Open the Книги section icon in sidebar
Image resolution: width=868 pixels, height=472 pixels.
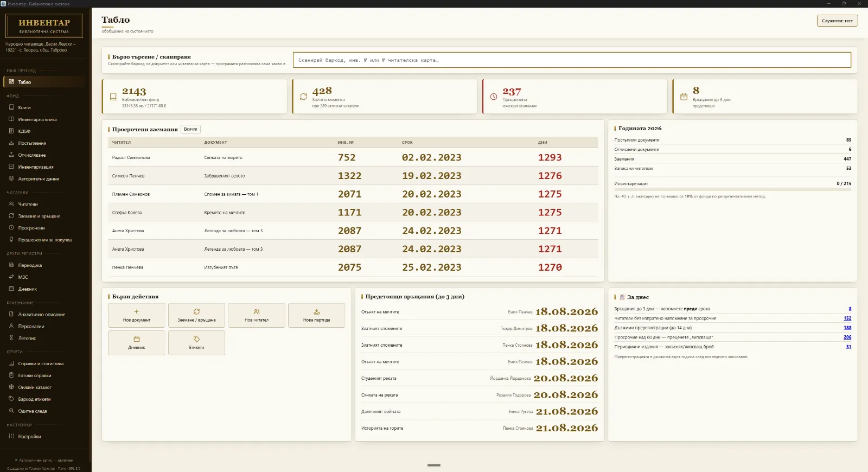pos(11,107)
